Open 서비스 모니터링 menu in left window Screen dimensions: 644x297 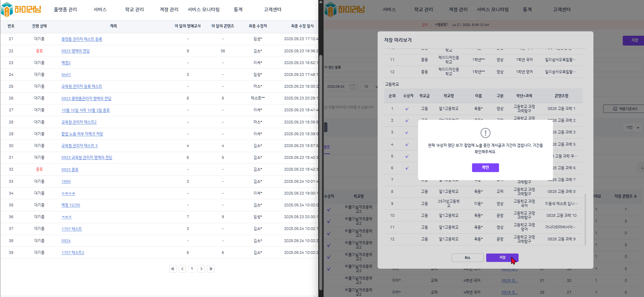(x=204, y=9)
